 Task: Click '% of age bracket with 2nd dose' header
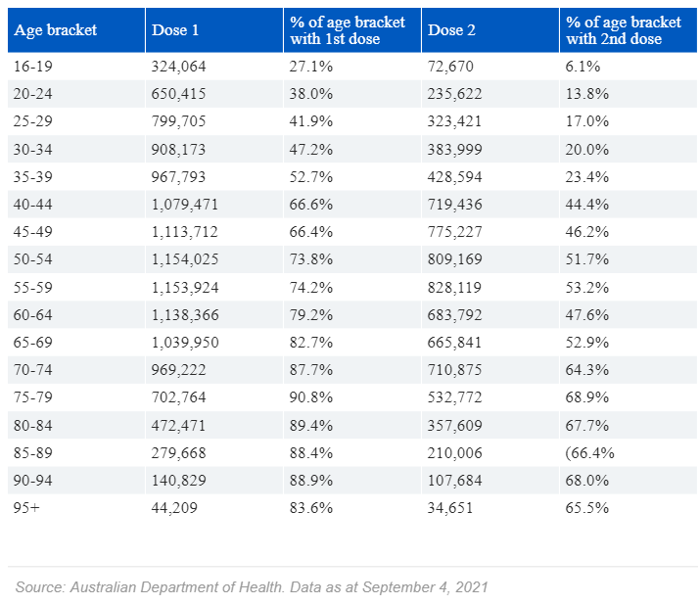coord(624,30)
